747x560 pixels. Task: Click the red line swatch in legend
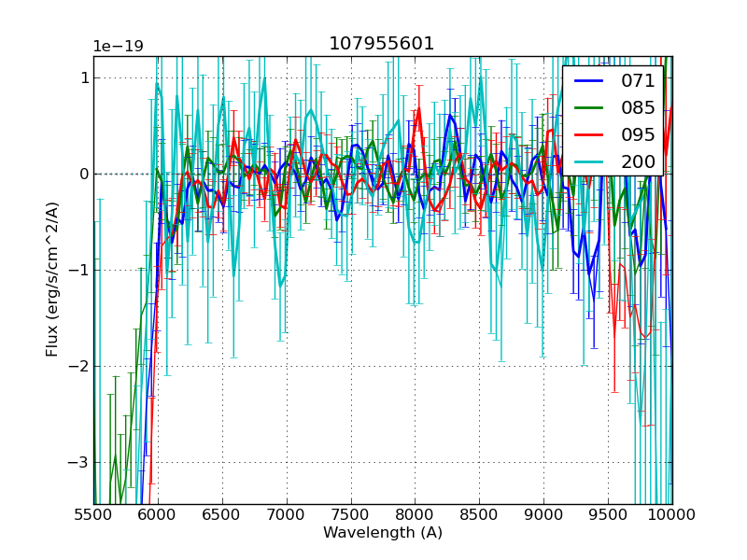click(x=589, y=134)
